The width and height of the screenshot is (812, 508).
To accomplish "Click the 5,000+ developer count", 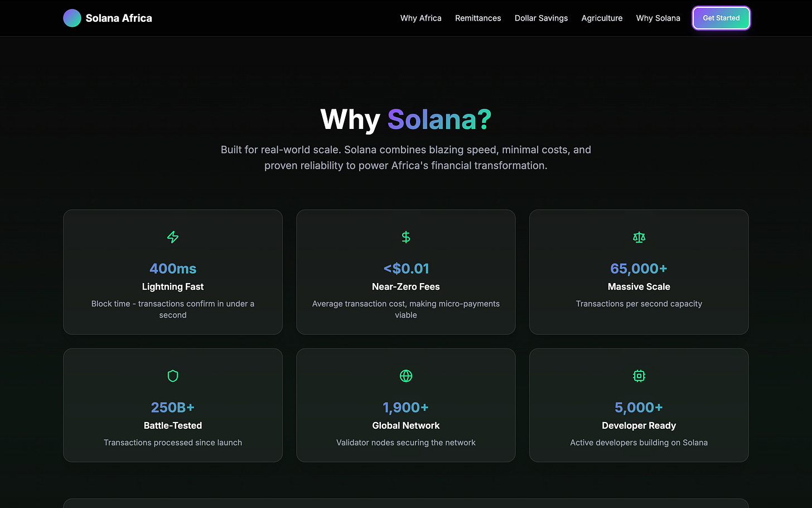I will click(639, 408).
